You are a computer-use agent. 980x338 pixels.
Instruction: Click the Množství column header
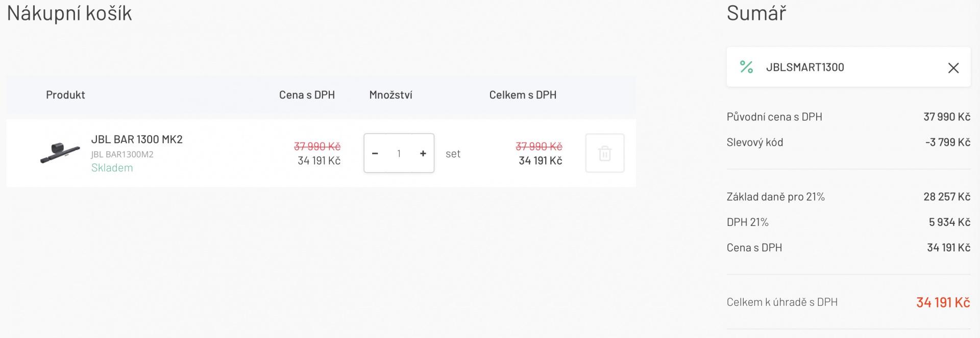pos(390,95)
